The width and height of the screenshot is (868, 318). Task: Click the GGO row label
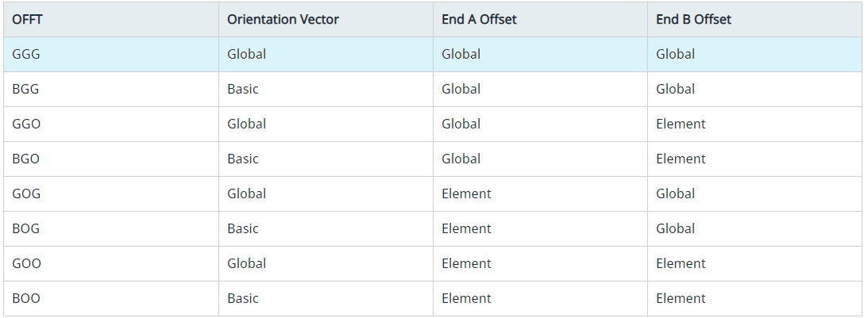[27, 125]
